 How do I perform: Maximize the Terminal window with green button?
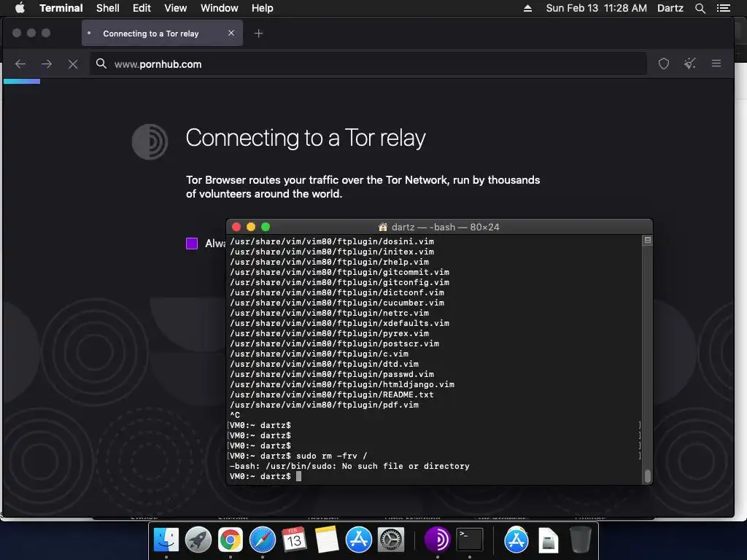coord(266,227)
